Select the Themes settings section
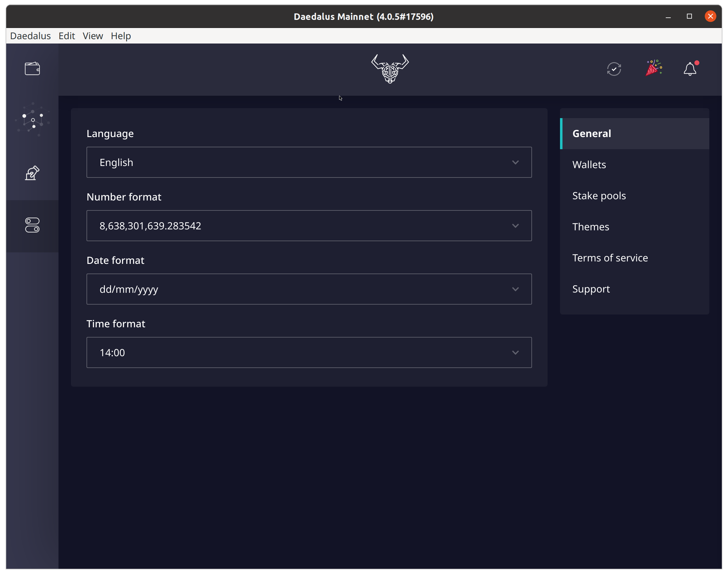Screen dimensions: 728x575 pyautogui.click(x=590, y=226)
